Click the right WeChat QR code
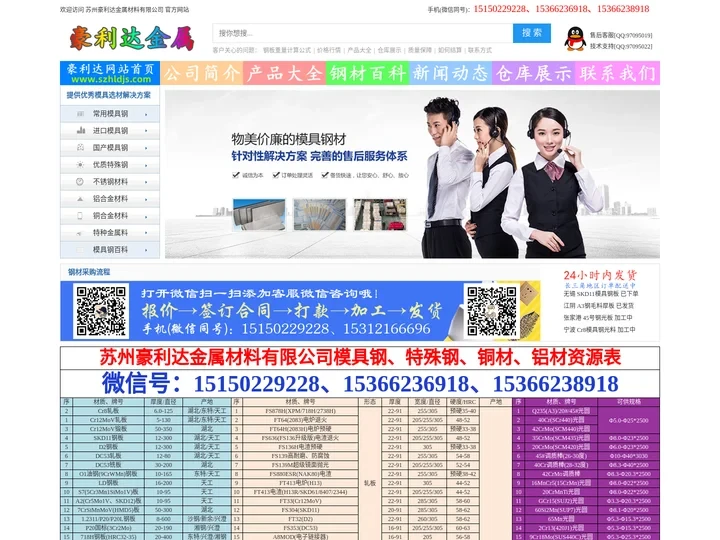The height and width of the screenshot is (540, 720). tap(491, 311)
